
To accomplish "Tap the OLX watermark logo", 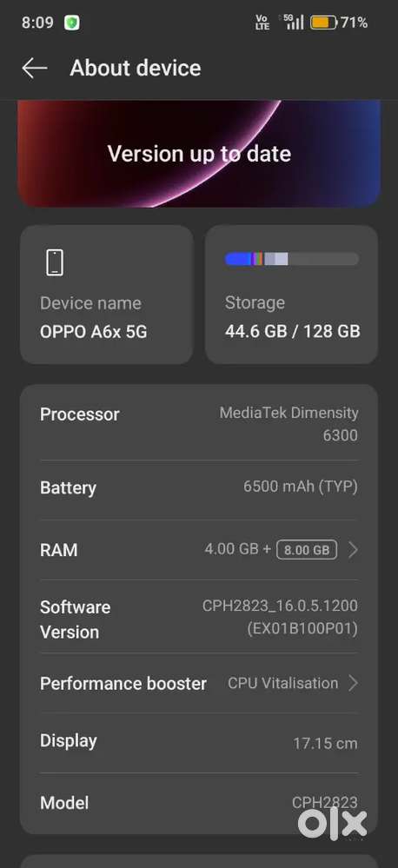I will 332,825.
